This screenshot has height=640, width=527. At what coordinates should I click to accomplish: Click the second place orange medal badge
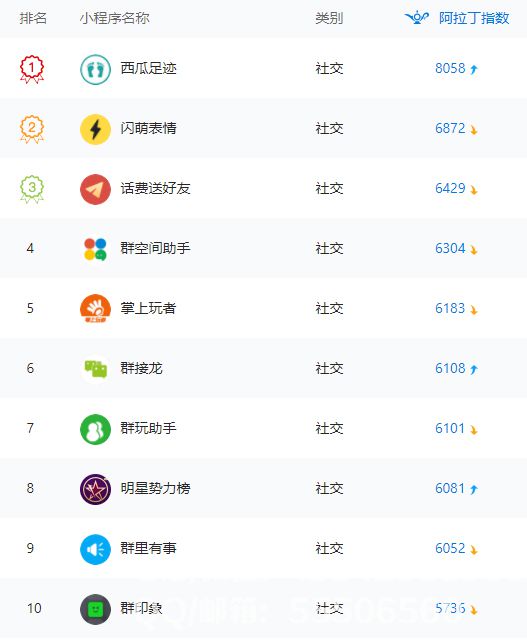(32, 129)
